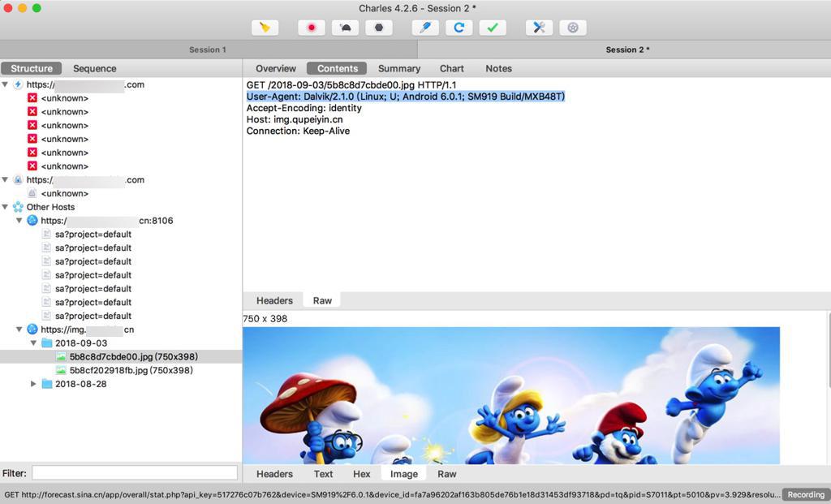Open Compose with the pen icon
The width and height of the screenshot is (831, 504).
[x=425, y=28]
